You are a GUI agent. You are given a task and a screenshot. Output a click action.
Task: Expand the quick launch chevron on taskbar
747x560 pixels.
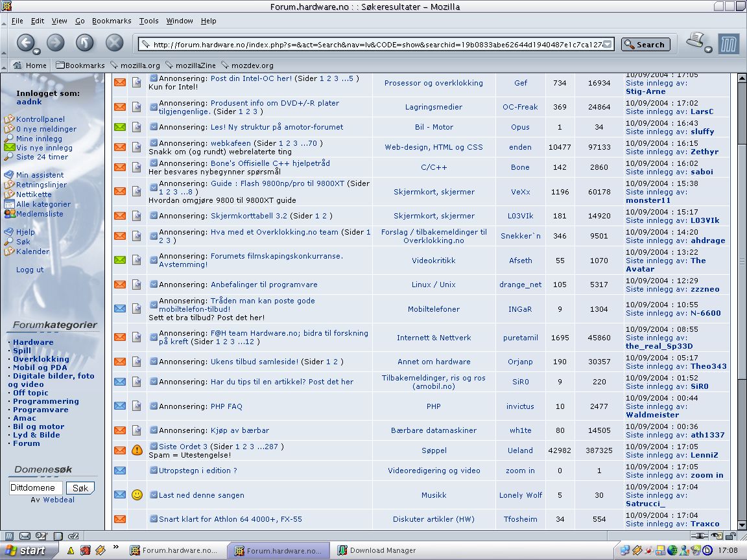[116, 548]
